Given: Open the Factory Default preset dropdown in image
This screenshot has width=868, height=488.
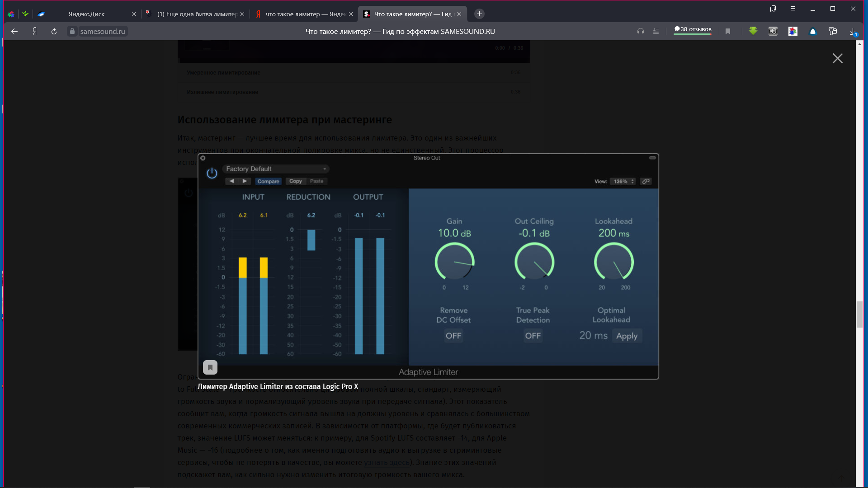Looking at the screenshot, I should click(276, 169).
